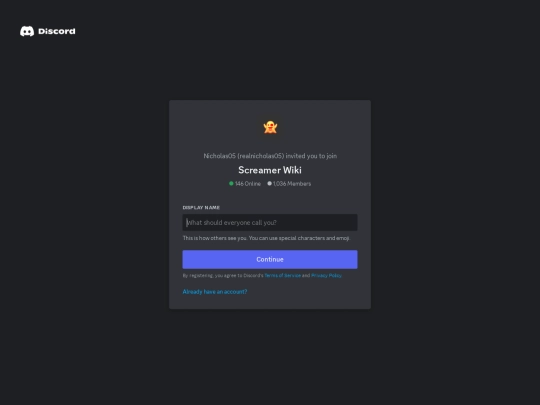Image resolution: width=540 pixels, height=405 pixels.
Task: Click the helper text about special characters
Action: pos(266,238)
